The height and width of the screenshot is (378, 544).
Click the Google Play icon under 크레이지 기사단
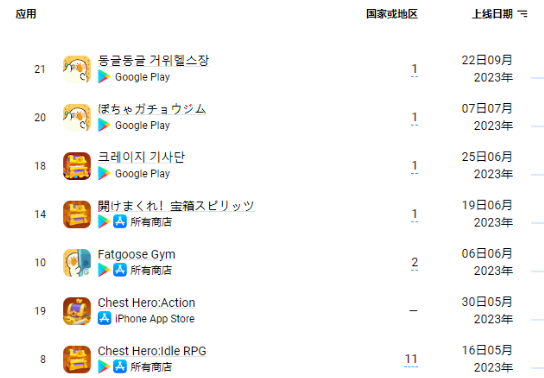click(x=104, y=173)
